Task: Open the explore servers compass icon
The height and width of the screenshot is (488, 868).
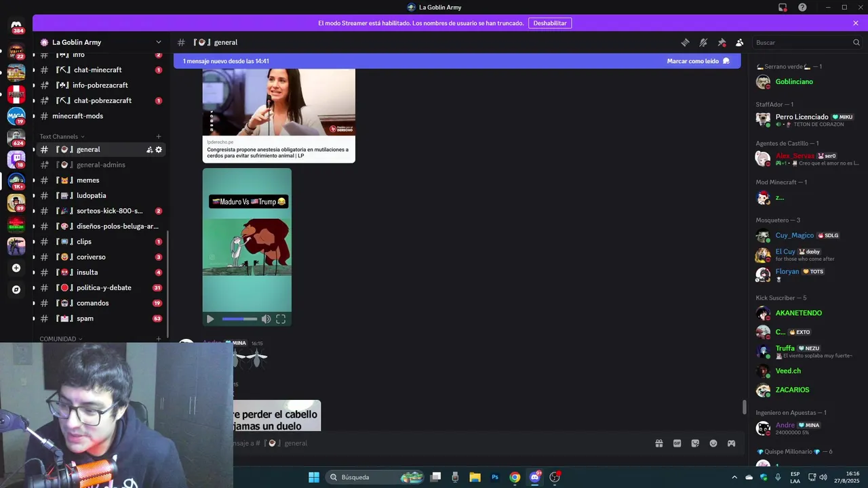Action: [16, 289]
